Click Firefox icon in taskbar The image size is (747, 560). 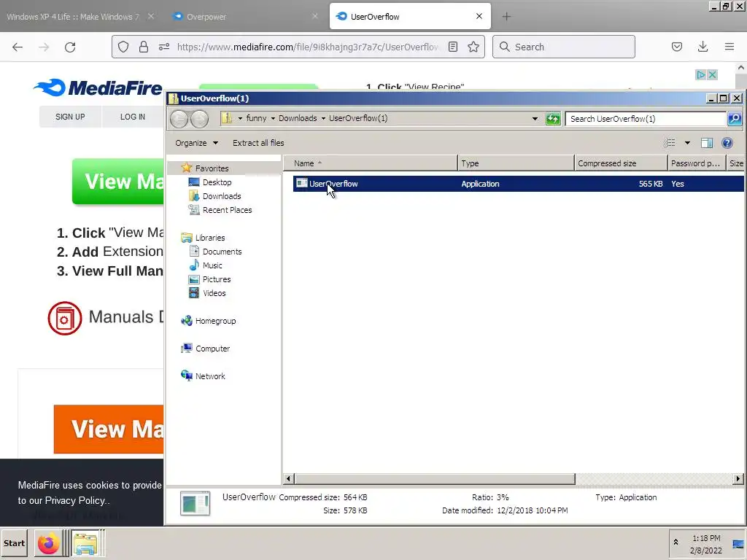48,543
